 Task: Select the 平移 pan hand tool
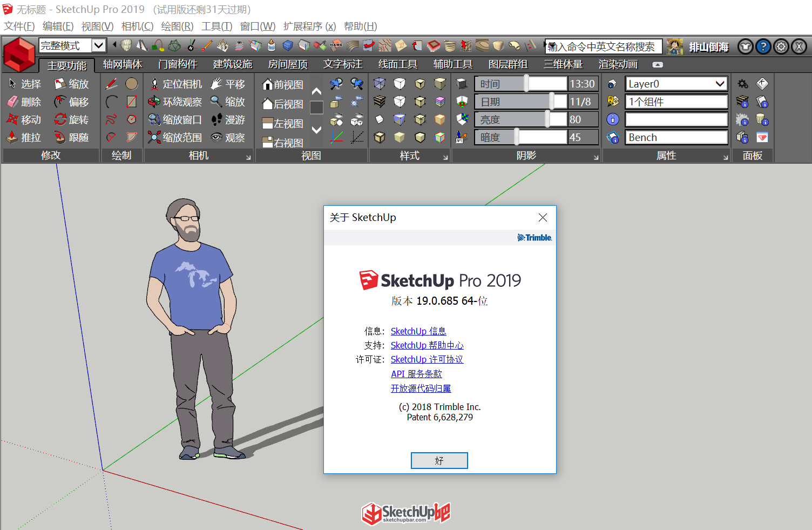[x=228, y=84]
